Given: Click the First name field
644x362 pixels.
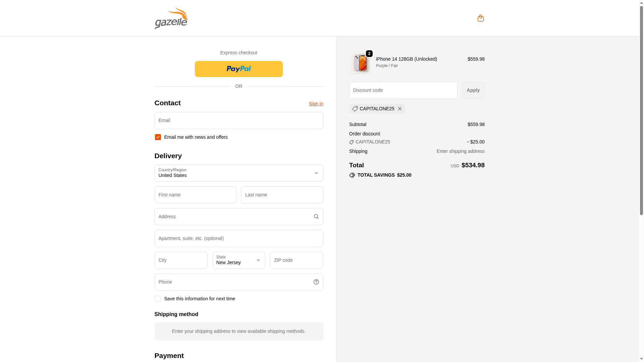Looking at the screenshot, I should (195, 195).
